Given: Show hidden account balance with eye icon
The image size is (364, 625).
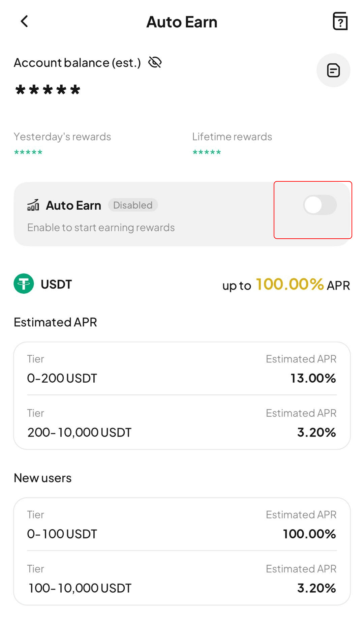Looking at the screenshot, I should 155,62.
